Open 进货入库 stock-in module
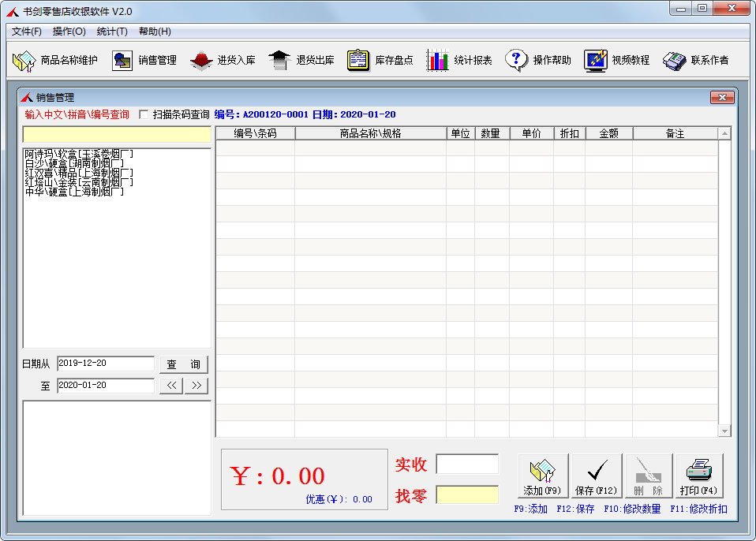756x541 pixels. 223,60
